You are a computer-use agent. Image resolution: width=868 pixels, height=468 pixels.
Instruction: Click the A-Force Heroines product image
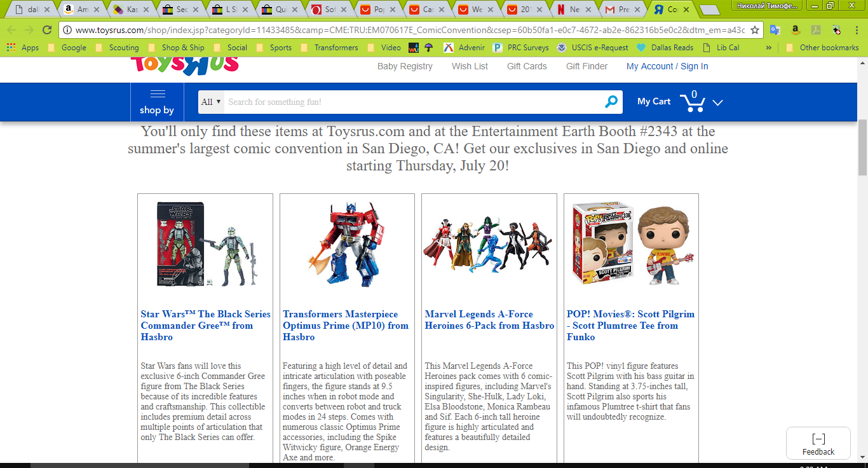(489, 244)
